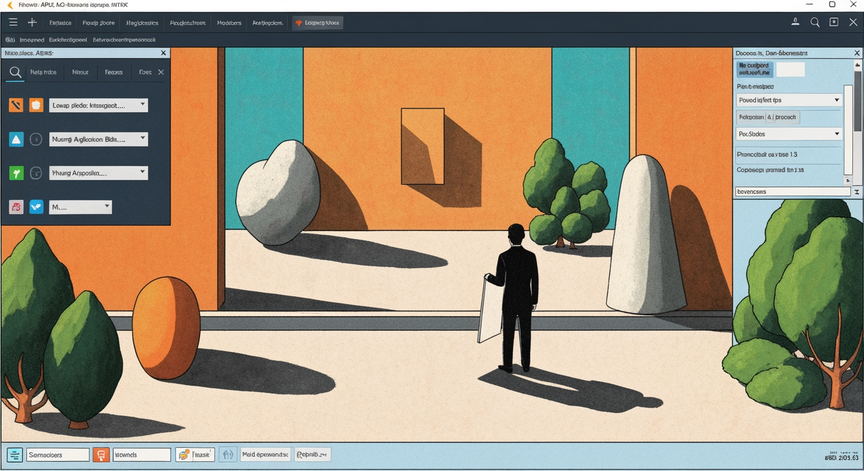Click the bottom bar button starting with 'Meid'
864x471 pixels.
point(265,455)
